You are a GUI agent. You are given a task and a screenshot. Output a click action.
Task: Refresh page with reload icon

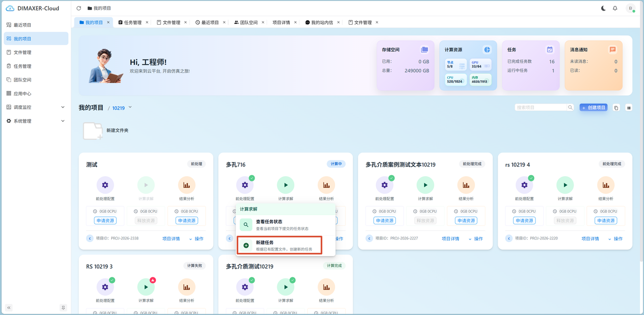click(79, 9)
